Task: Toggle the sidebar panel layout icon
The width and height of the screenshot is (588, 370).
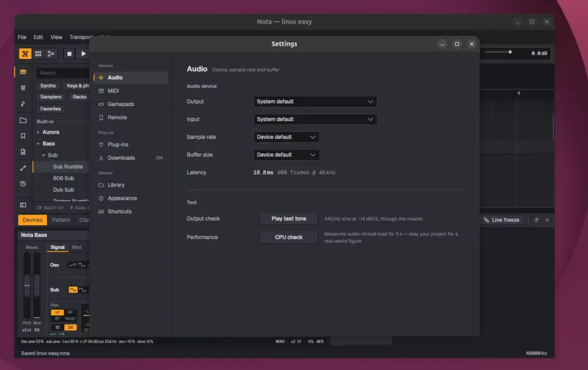Action: 23,205
